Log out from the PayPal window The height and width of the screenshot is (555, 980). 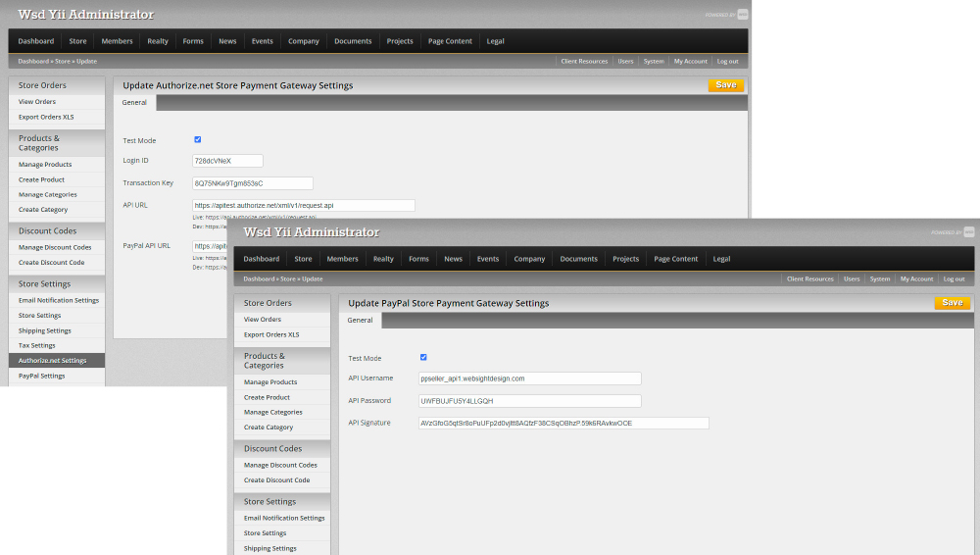[954, 279]
